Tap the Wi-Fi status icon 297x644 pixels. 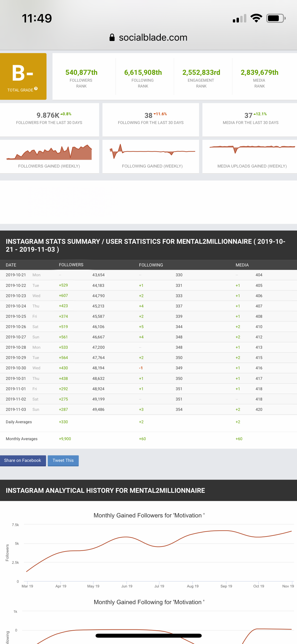click(256, 18)
